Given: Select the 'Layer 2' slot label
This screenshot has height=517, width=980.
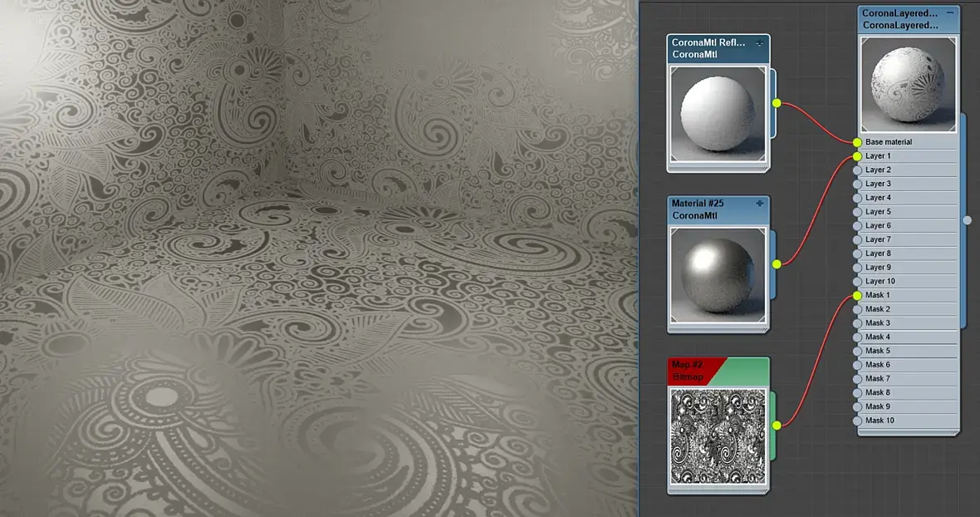Looking at the screenshot, I should (x=878, y=170).
